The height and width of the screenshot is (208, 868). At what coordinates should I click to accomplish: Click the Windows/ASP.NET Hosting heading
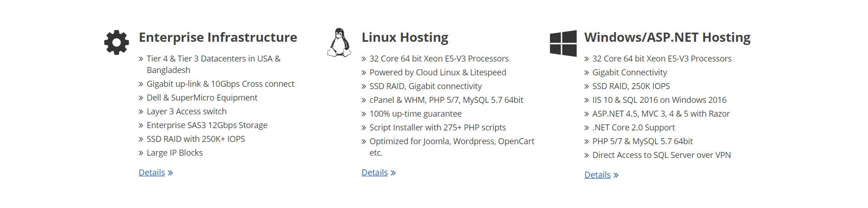(667, 37)
